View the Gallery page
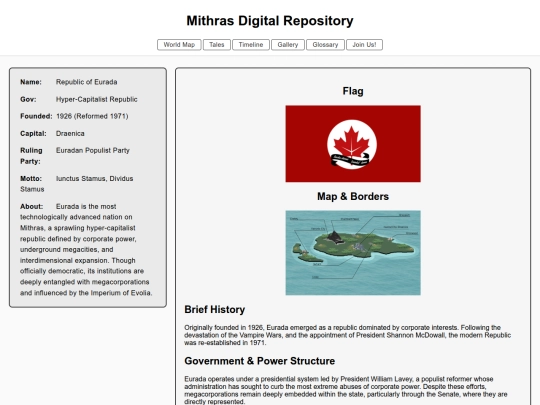The height and width of the screenshot is (405, 540). [288, 45]
